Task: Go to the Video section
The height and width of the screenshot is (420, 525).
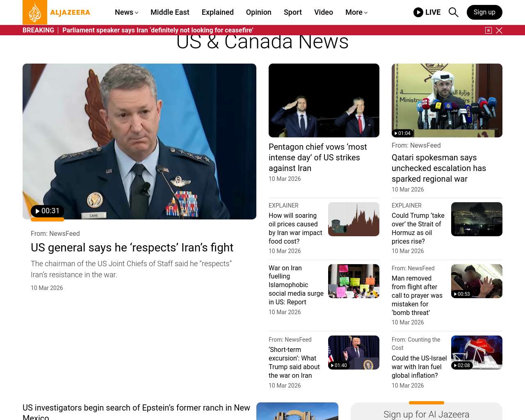Action: pos(324,12)
